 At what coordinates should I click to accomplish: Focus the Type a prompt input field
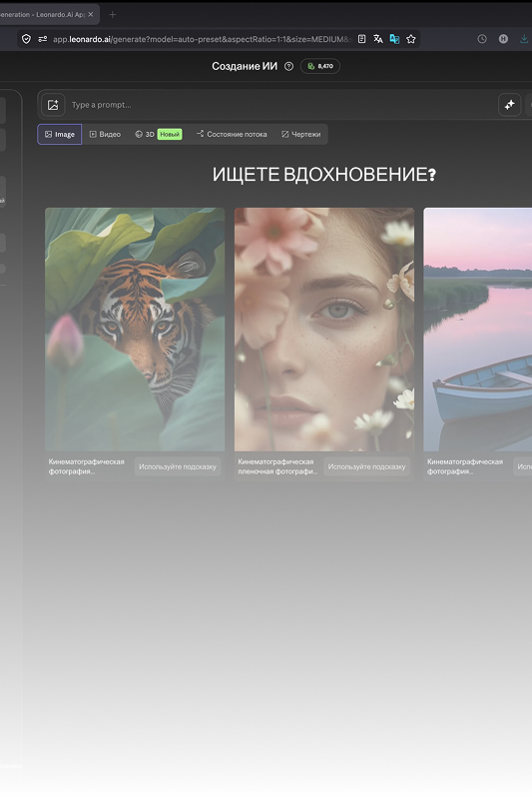[x=281, y=105]
